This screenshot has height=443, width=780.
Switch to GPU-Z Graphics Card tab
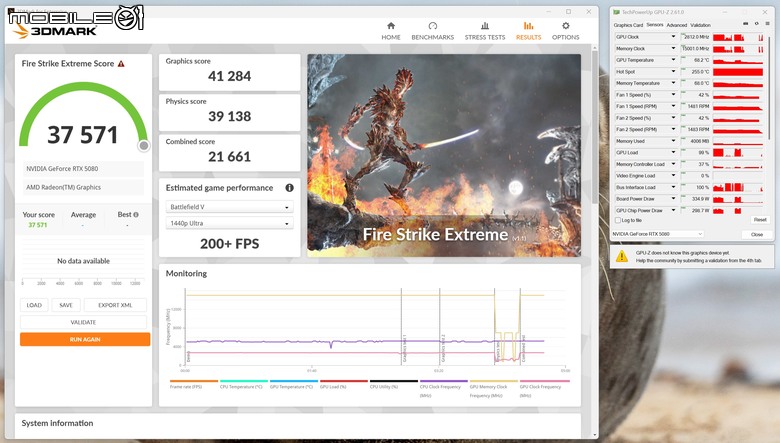[628, 25]
